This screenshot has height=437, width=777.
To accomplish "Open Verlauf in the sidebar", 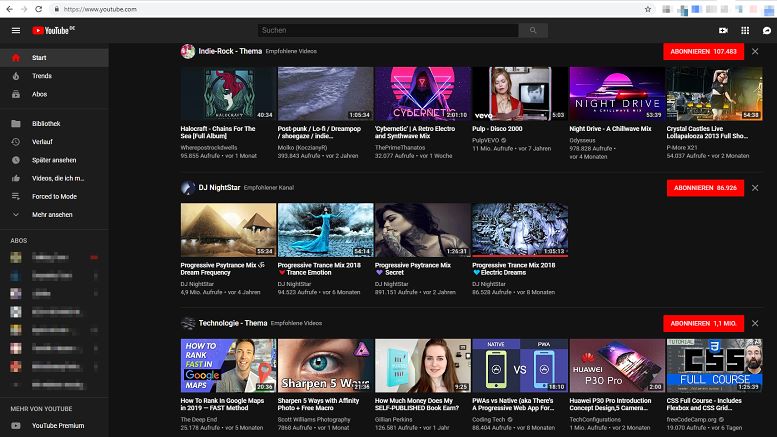I will point(55,142).
